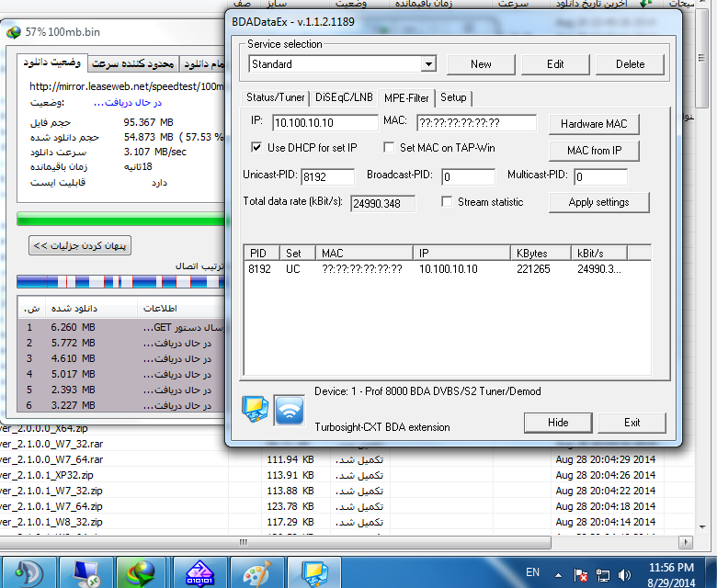The image size is (717, 588).
Task: Switch to the Status/Tuner tab
Action: (275, 97)
